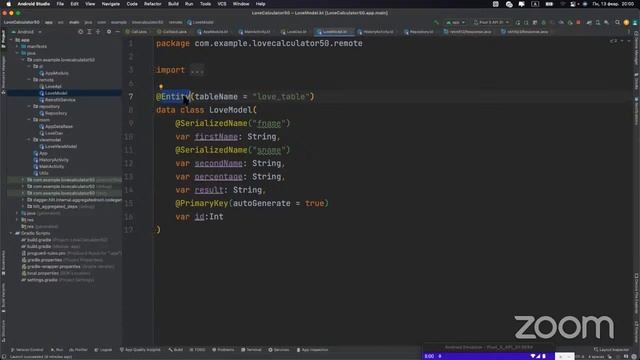This screenshot has width=640, height=360.
Task: Open the Build menu
Action: (x=173, y=4)
